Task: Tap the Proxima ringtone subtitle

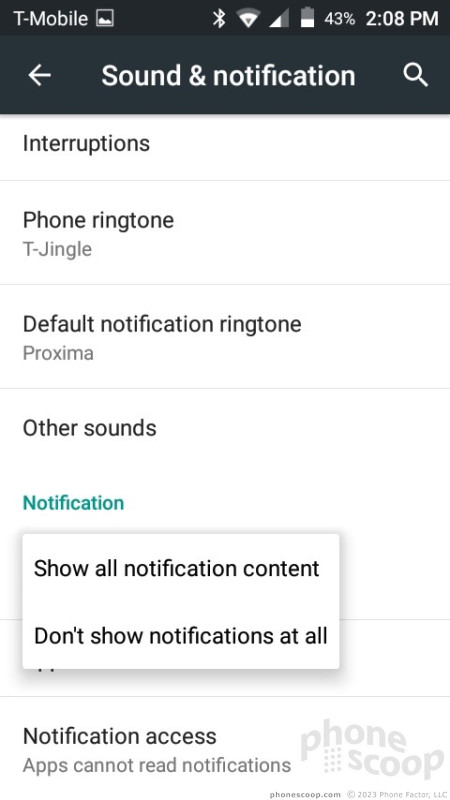Action: click(x=58, y=353)
